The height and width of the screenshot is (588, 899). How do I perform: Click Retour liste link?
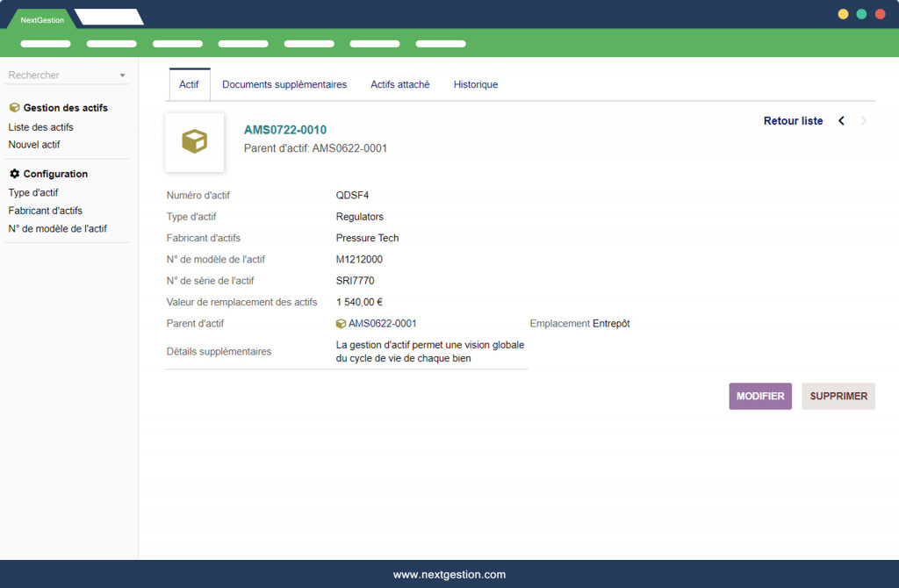pyautogui.click(x=793, y=121)
